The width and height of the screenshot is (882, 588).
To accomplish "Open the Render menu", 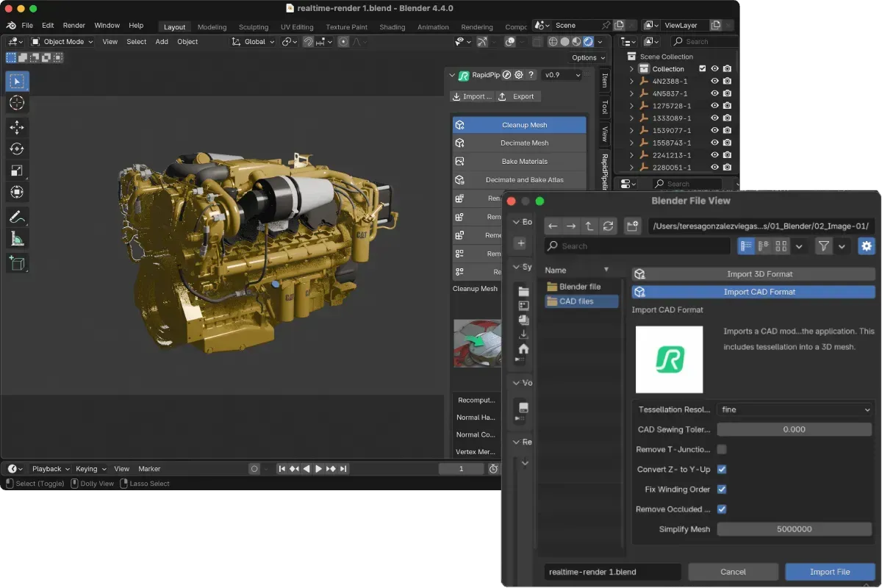I will (73, 26).
